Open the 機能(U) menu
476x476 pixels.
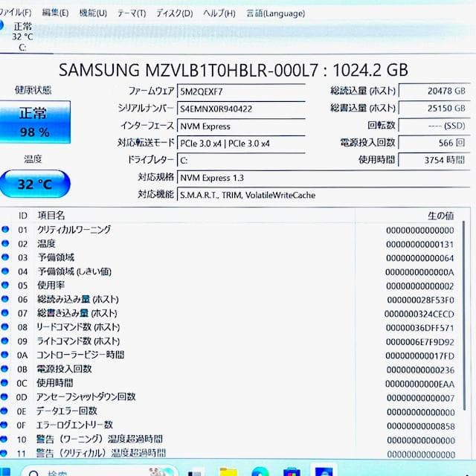tap(93, 13)
